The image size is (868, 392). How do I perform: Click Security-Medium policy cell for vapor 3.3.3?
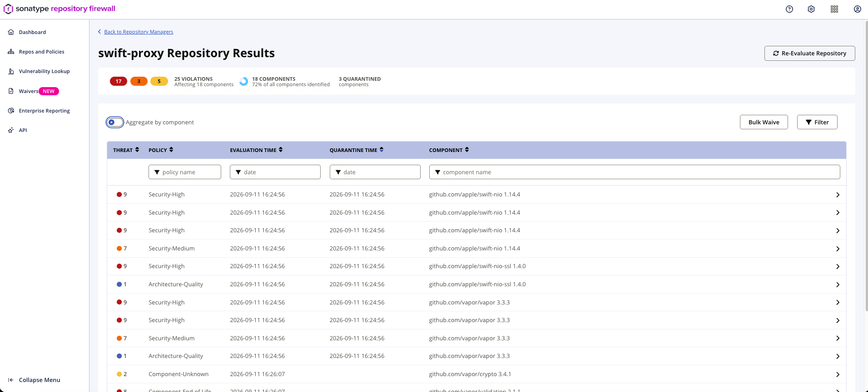[172, 338]
